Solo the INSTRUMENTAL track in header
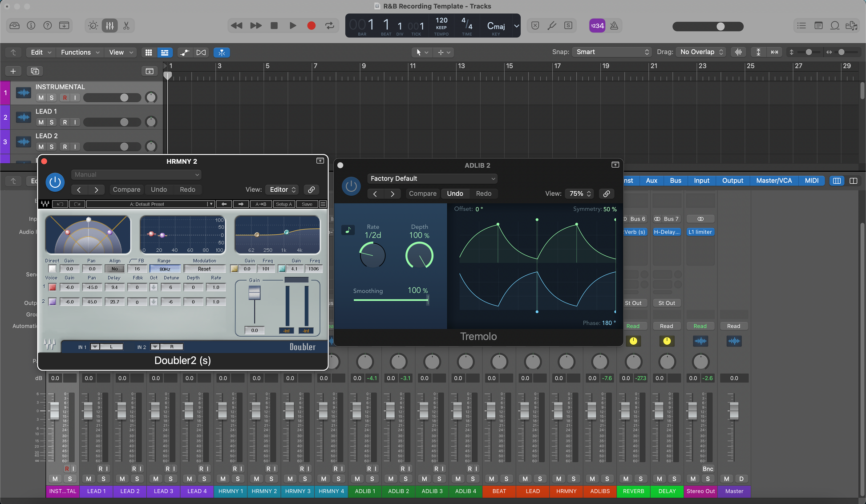 pos(52,98)
